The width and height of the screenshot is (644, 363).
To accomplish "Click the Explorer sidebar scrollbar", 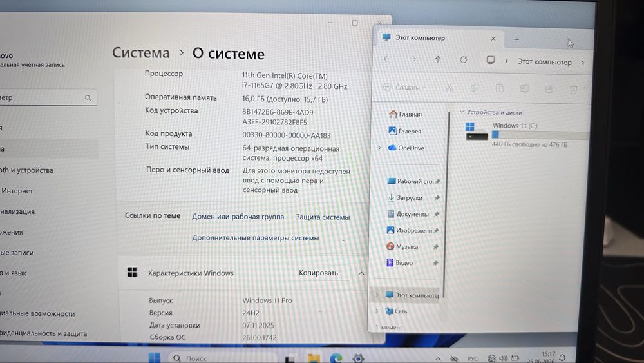I will pos(446,204).
